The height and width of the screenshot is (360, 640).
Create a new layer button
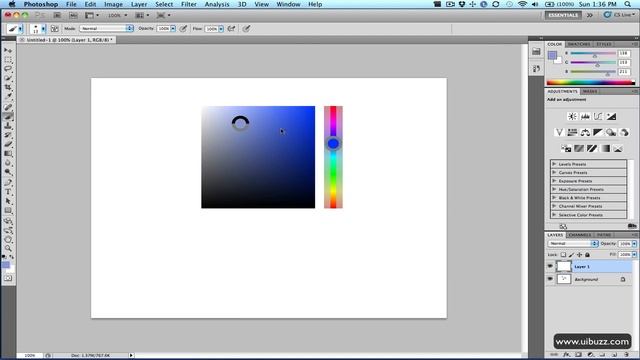coord(614,355)
